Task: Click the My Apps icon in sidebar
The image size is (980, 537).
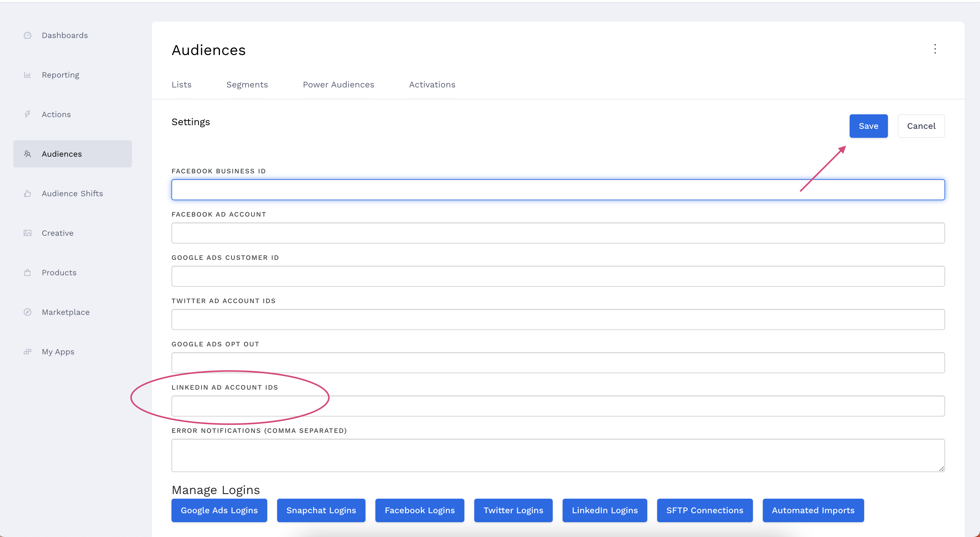Action: click(x=27, y=352)
